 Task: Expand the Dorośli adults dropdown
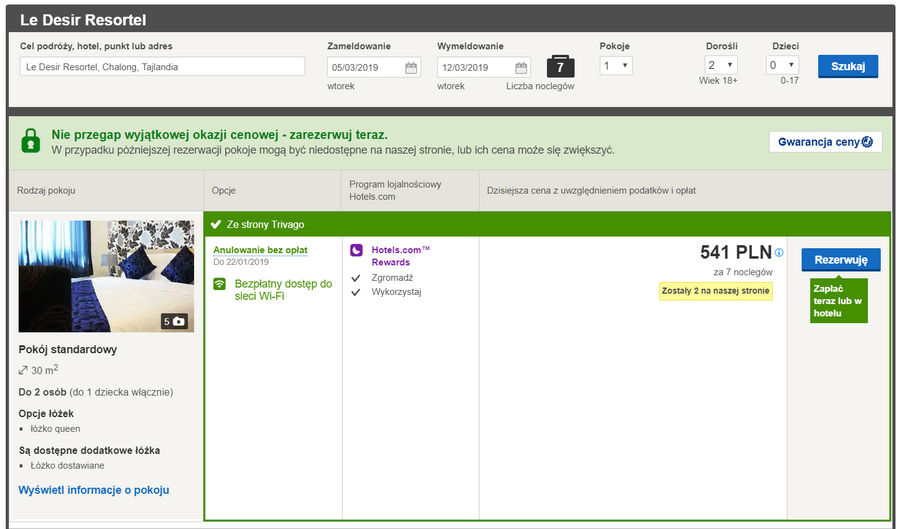coord(721,65)
